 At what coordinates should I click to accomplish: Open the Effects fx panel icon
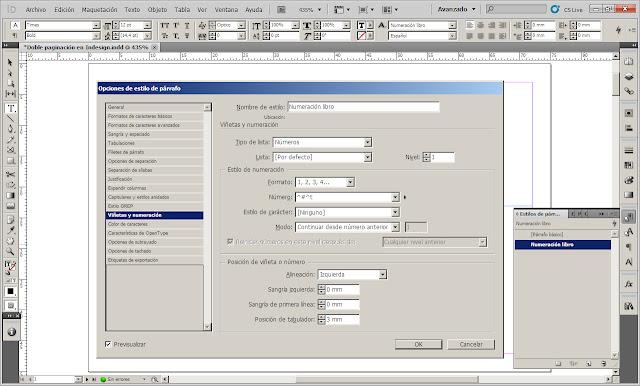(629, 284)
